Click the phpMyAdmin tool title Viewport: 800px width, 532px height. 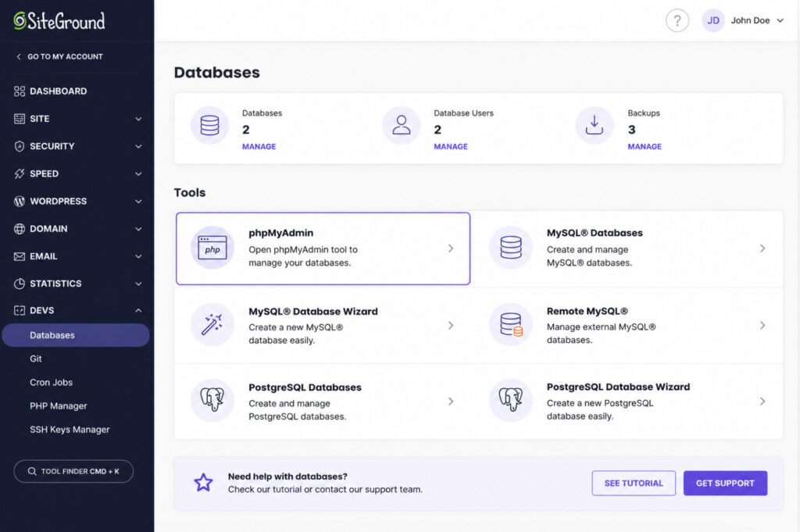click(281, 233)
